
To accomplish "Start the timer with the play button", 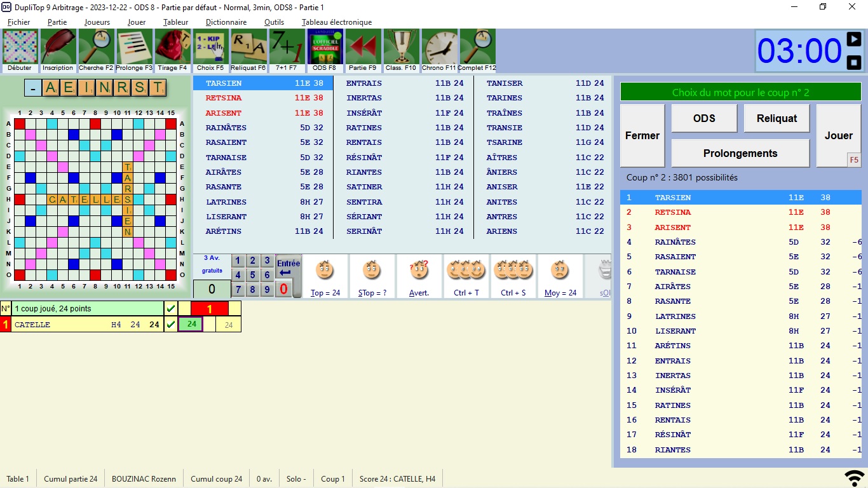I will 854,40.
